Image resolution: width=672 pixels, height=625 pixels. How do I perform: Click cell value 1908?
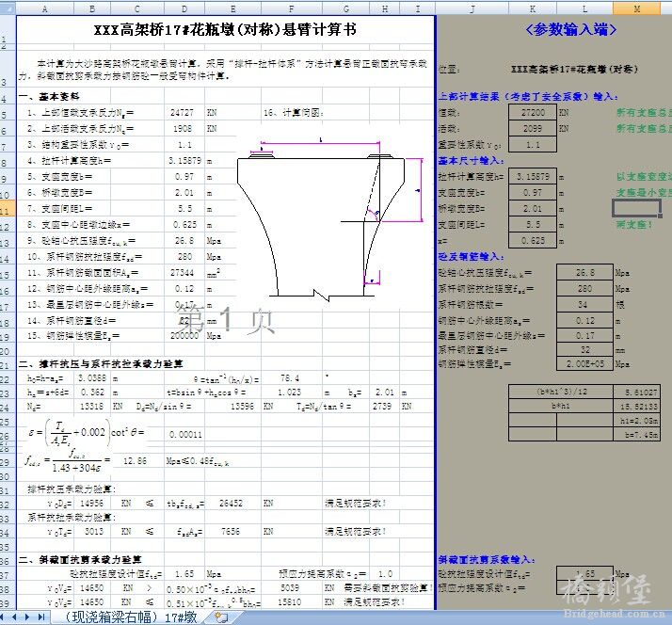pyautogui.click(x=184, y=128)
